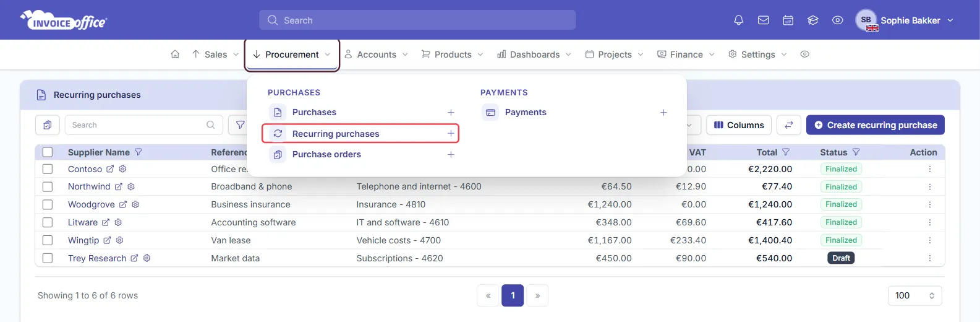This screenshot has height=322, width=980.
Task: Expand the Sales menu
Action: pos(215,54)
